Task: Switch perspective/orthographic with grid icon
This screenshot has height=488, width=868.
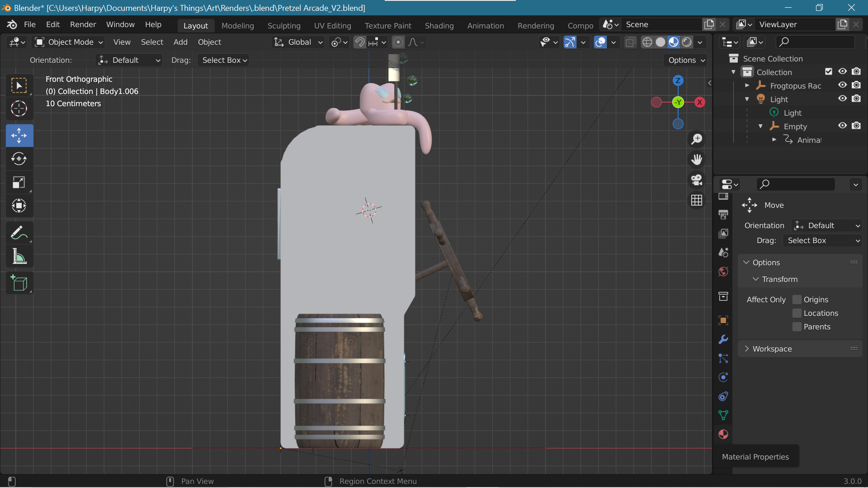Action: pos(697,200)
